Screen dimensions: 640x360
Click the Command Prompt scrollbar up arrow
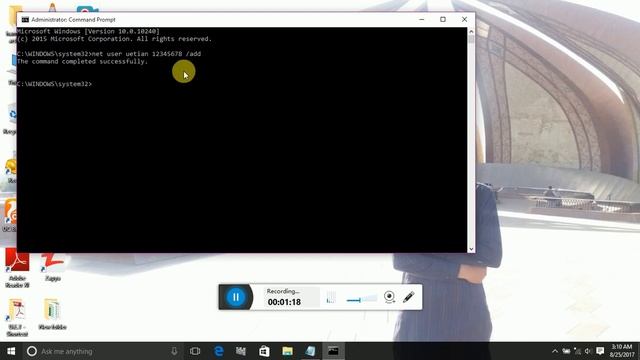471,31
